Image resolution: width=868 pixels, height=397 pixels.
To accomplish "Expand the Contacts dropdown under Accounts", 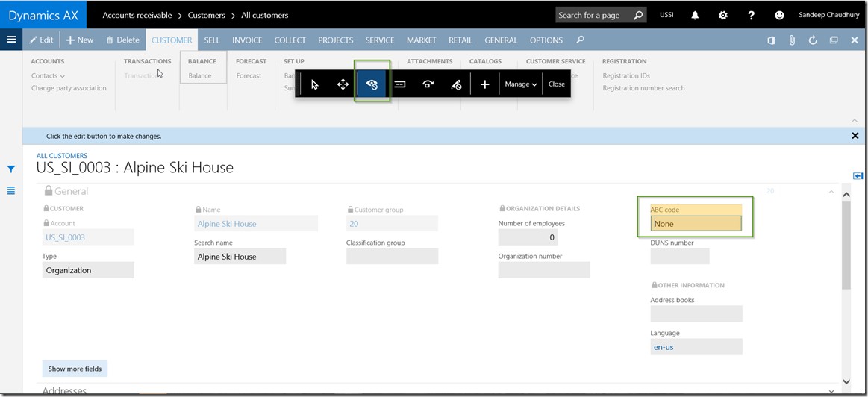I will tap(48, 75).
